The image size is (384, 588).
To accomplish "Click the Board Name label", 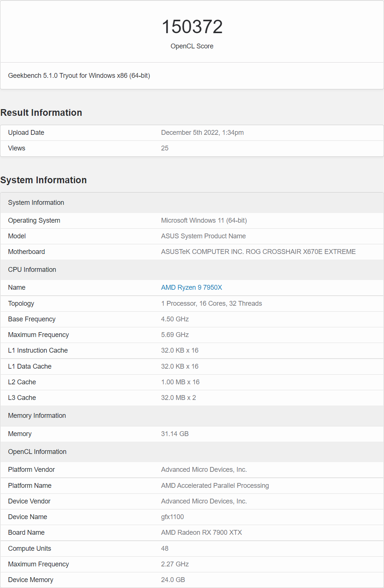I will pyautogui.click(x=26, y=533).
